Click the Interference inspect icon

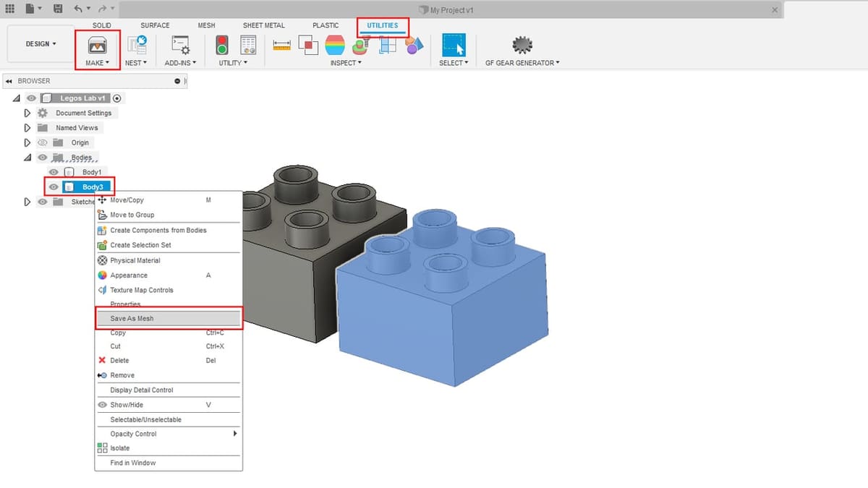click(309, 46)
